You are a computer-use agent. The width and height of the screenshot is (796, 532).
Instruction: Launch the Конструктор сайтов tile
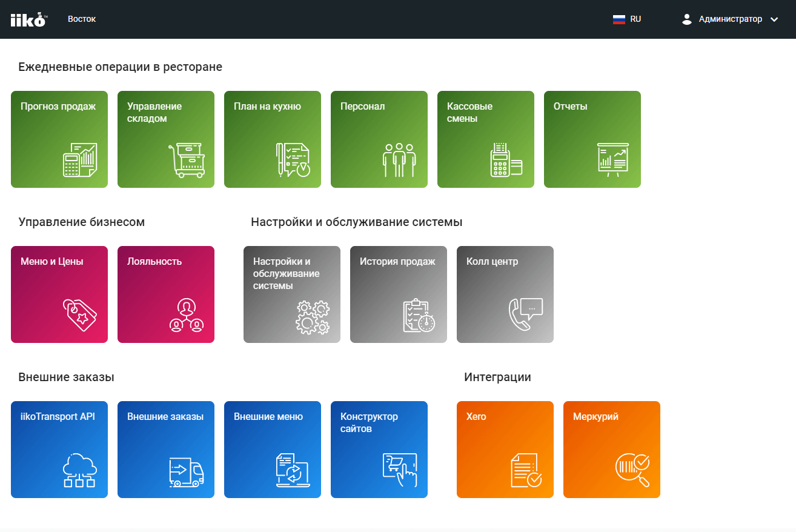(x=379, y=450)
